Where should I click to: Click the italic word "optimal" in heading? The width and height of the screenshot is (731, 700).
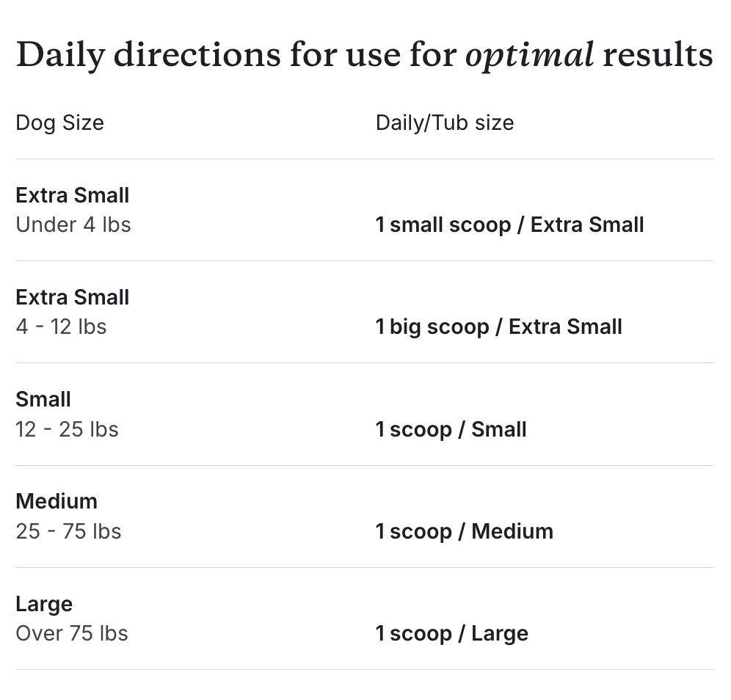click(x=529, y=56)
